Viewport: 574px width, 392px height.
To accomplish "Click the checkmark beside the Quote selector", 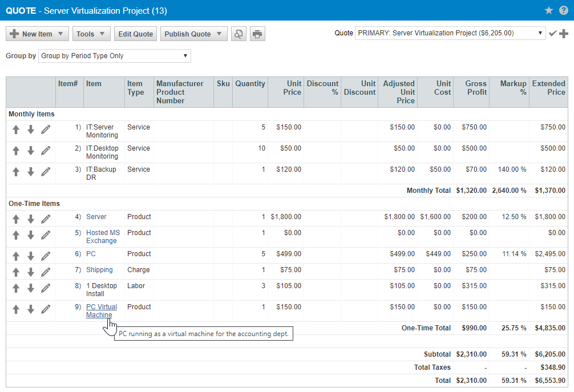I will (x=552, y=33).
